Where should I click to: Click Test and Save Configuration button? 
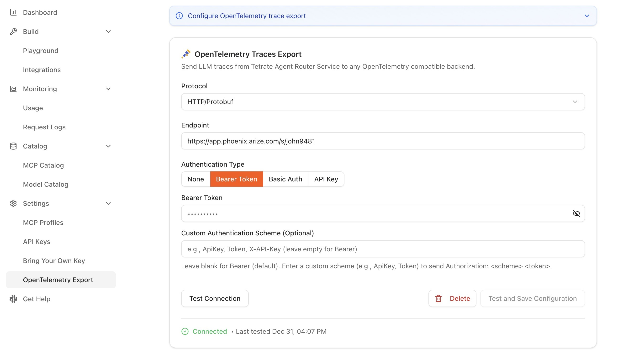tap(533, 298)
